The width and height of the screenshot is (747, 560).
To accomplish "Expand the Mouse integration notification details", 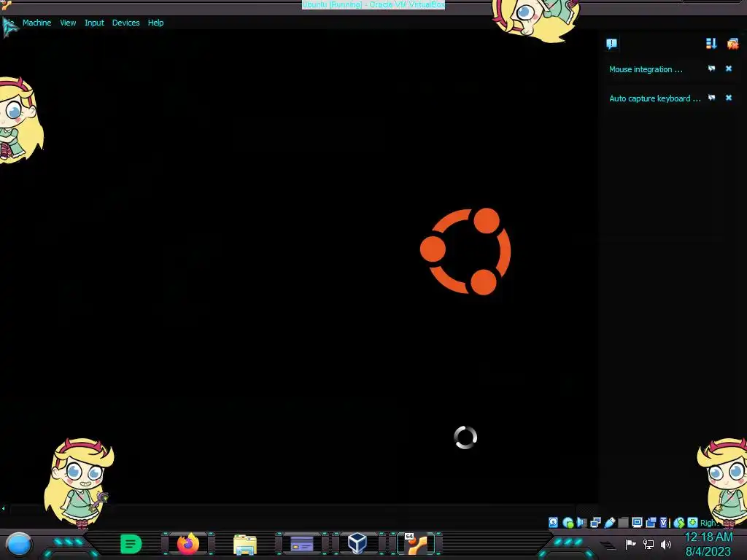I will pos(711,69).
